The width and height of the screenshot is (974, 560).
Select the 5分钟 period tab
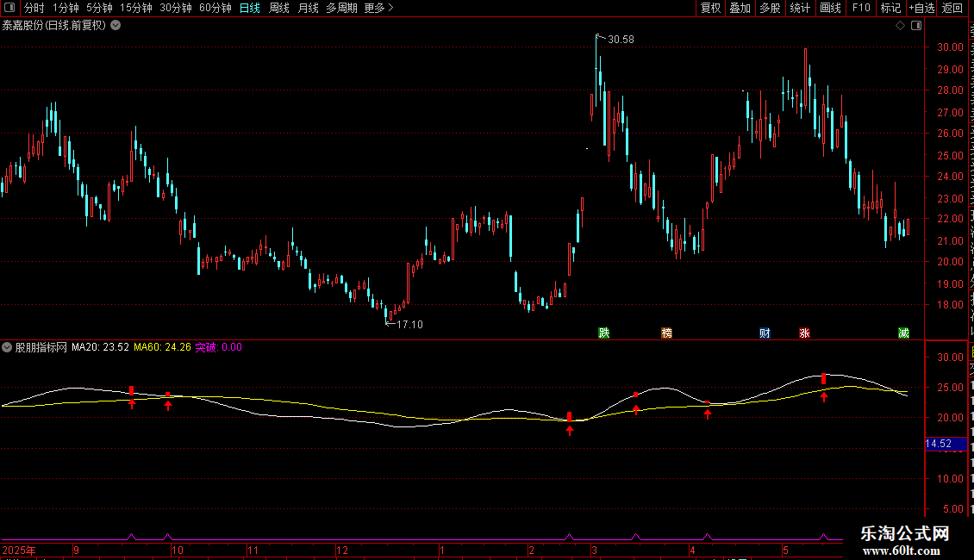[99, 8]
